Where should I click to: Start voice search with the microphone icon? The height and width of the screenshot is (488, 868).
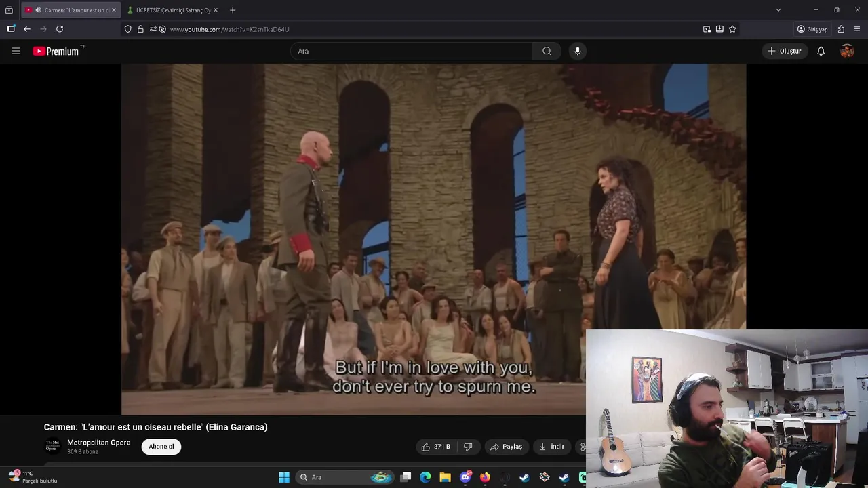coord(578,51)
